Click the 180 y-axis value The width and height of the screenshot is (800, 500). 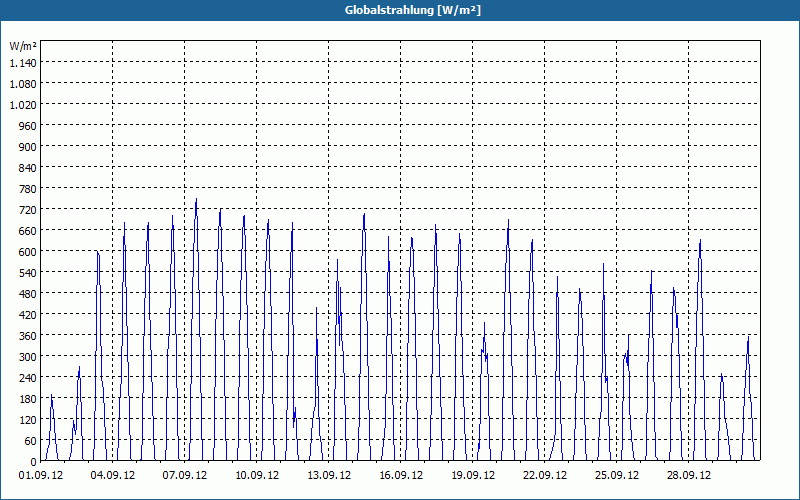29,398
